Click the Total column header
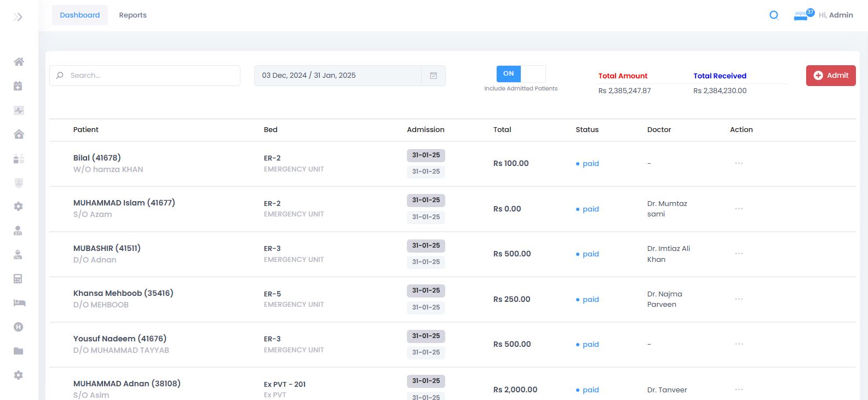 coord(502,130)
